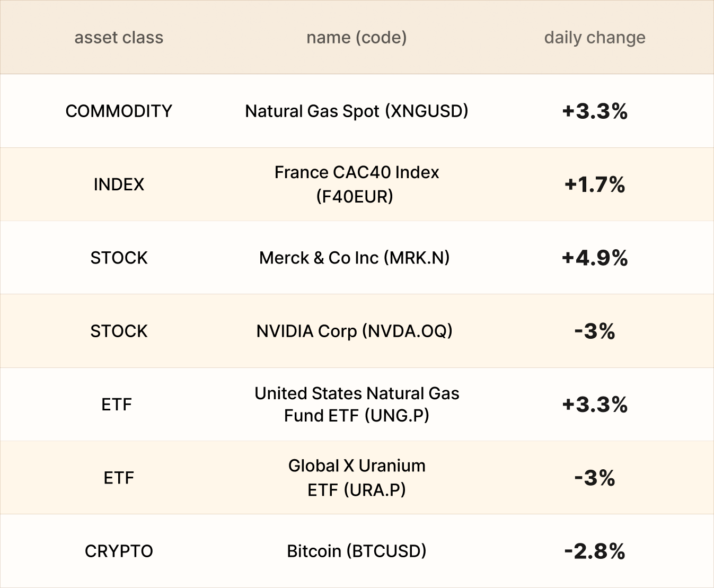Click the -2.8% daily change value
The width and height of the screenshot is (714, 588).
[595, 551]
